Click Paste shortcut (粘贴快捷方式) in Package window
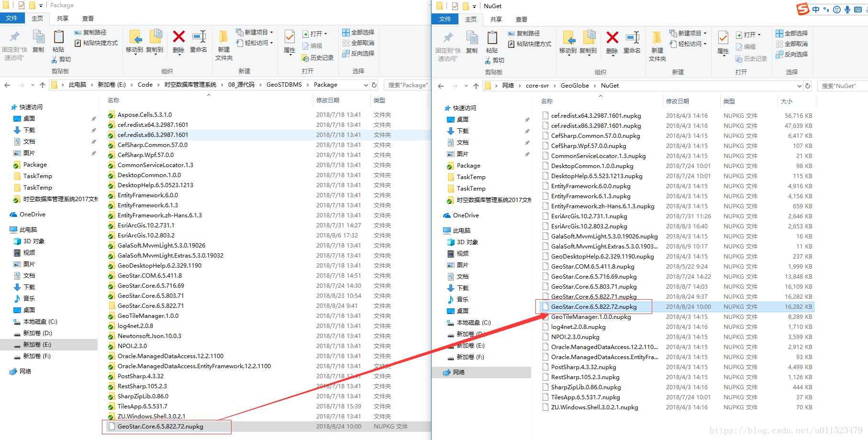The image size is (868, 440). click(96, 43)
